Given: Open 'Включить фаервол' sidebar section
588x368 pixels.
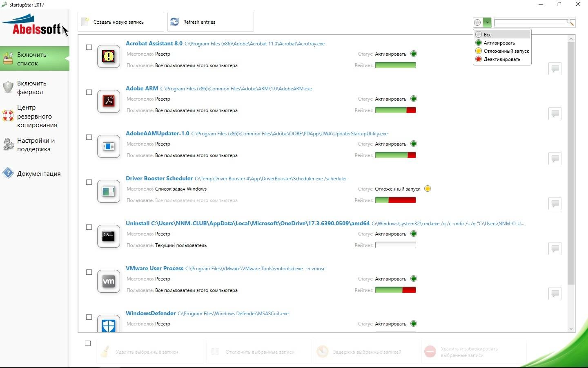Looking at the screenshot, I should (35, 87).
